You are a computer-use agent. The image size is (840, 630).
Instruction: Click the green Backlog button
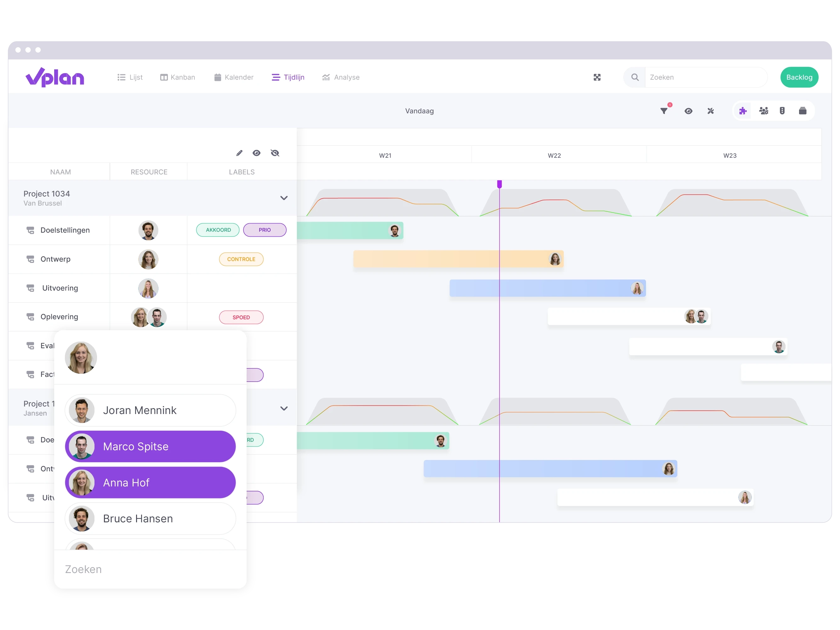coord(799,77)
